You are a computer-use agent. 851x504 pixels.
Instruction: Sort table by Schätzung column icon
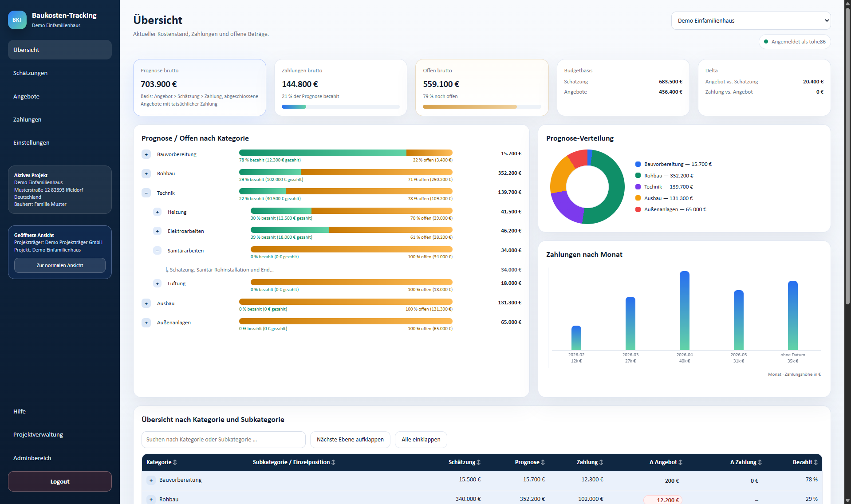479,462
